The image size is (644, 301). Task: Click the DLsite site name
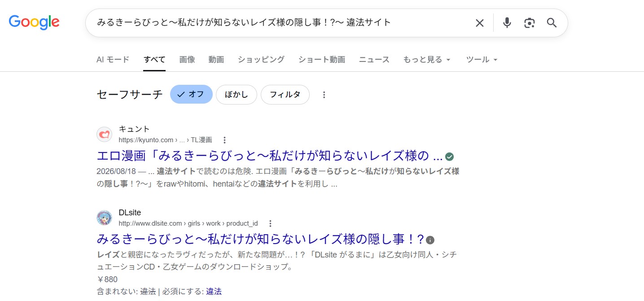130,213
